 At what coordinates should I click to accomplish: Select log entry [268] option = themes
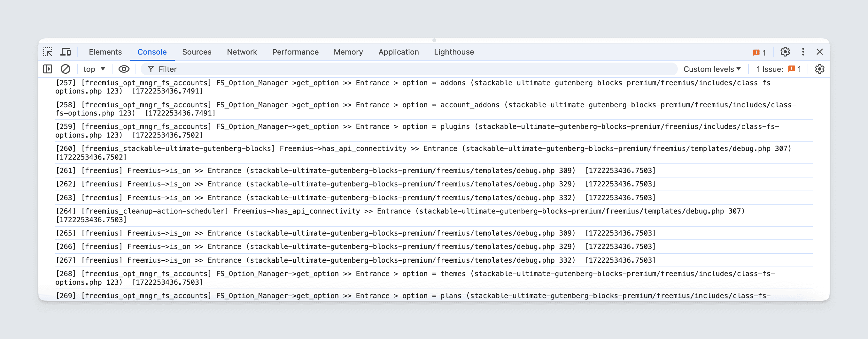(x=434, y=278)
